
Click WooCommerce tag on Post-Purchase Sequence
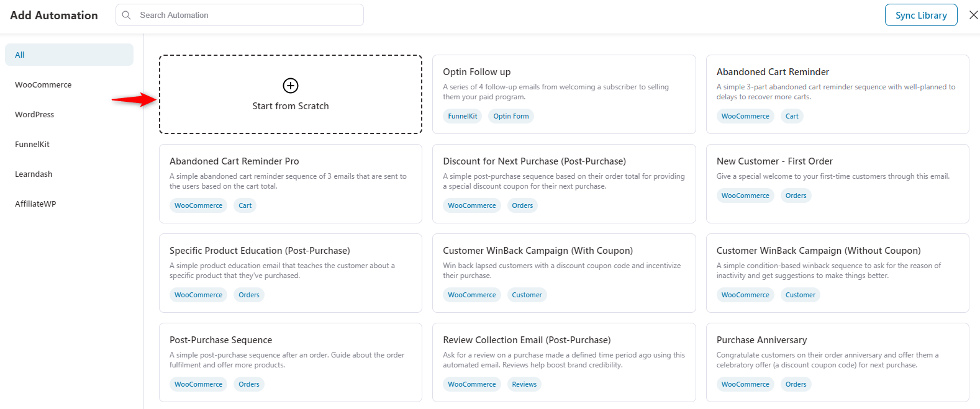pyautogui.click(x=198, y=384)
